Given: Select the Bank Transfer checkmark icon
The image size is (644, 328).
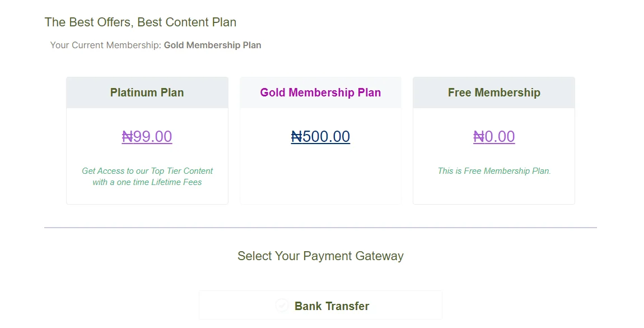Looking at the screenshot, I should coord(282,306).
